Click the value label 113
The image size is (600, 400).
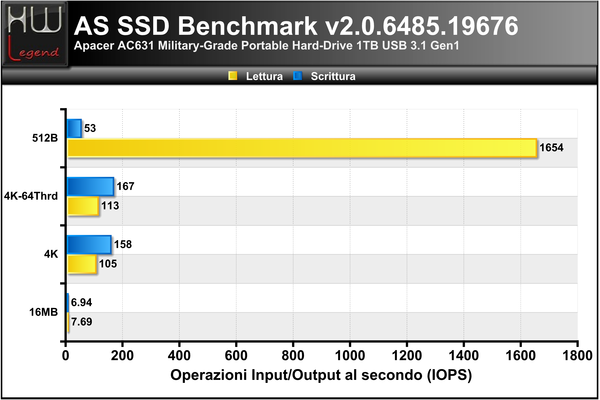[x=110, y=206]
